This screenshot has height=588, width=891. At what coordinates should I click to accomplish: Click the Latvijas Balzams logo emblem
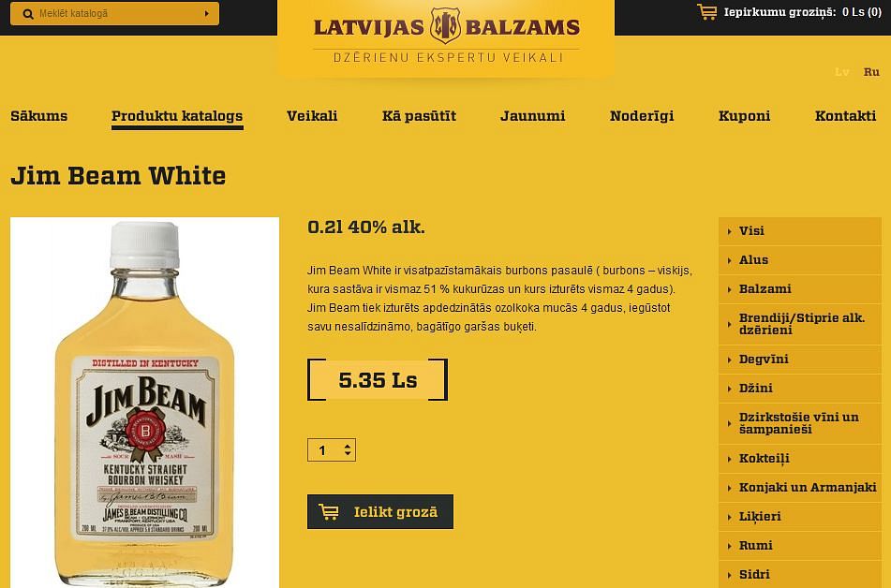445,25
